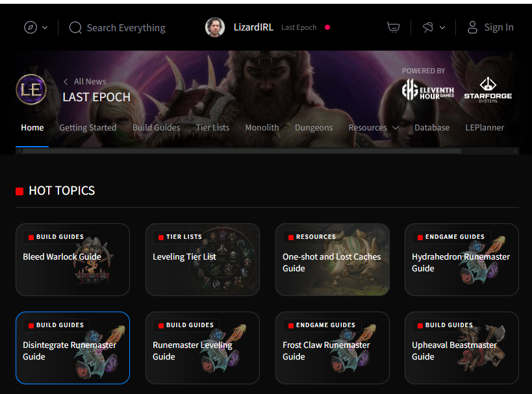532x394 pixels.
Task: Open the Monolith tab
Action: tap(262, 127)
